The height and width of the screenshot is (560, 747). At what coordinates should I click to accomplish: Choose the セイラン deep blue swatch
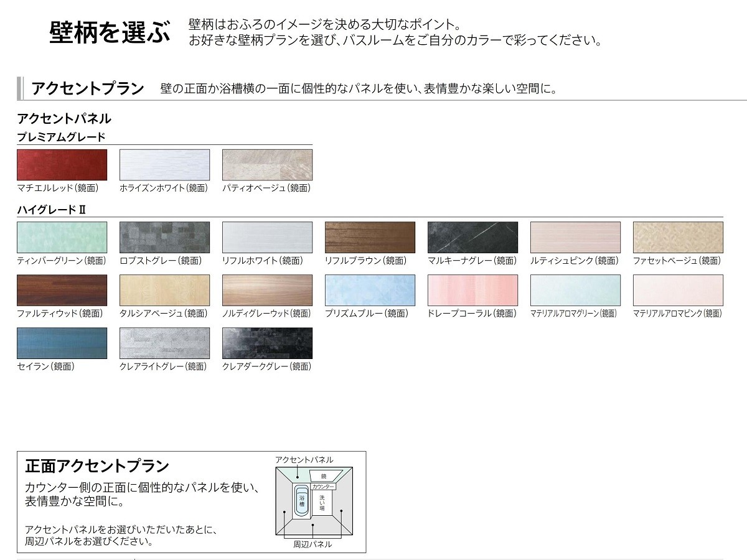(62, 343)
